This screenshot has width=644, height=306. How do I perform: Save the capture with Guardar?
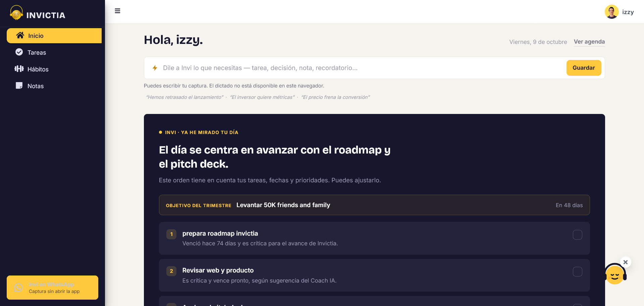coord(584,68)
